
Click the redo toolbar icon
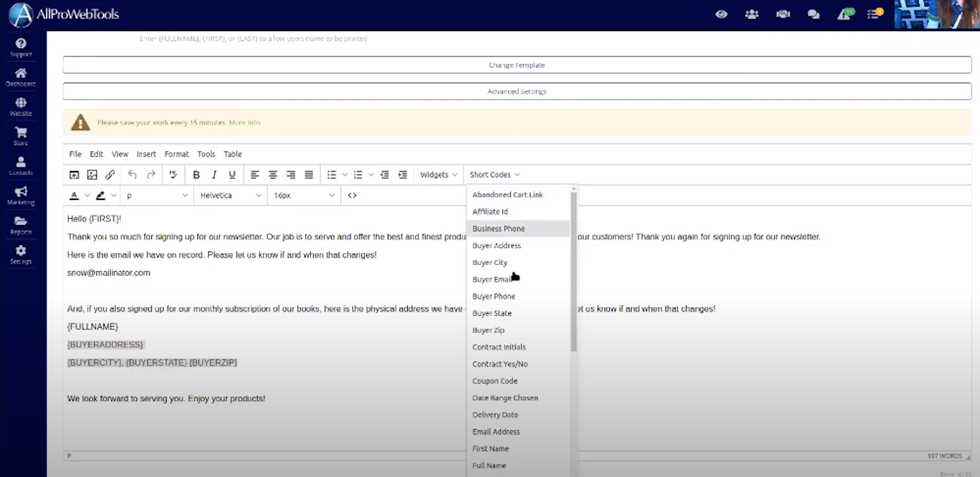151,175
